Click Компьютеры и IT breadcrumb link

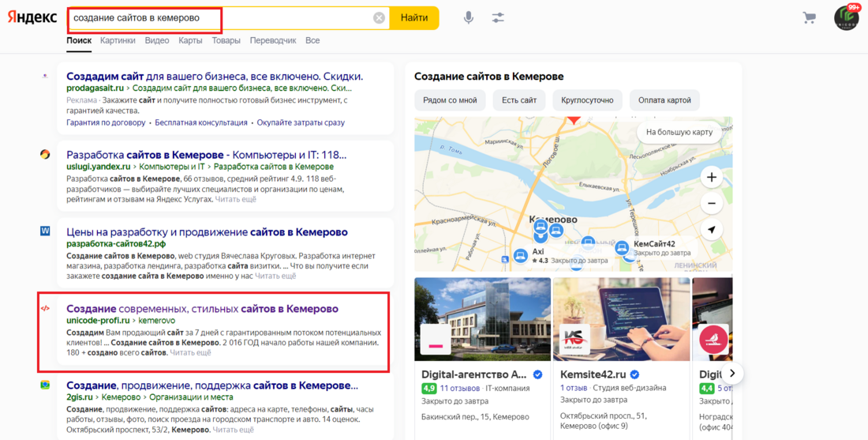[171, 166]
